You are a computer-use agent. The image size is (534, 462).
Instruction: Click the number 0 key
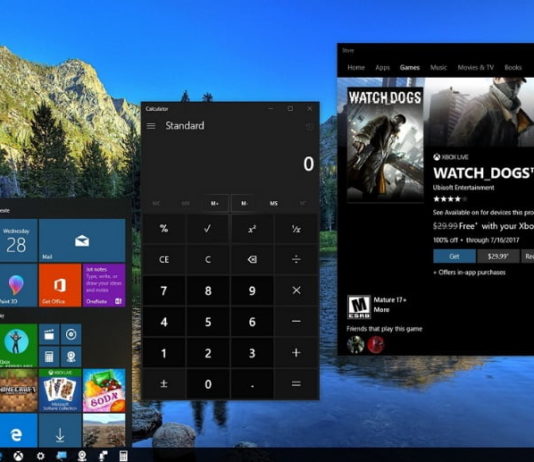click(208, 384)
